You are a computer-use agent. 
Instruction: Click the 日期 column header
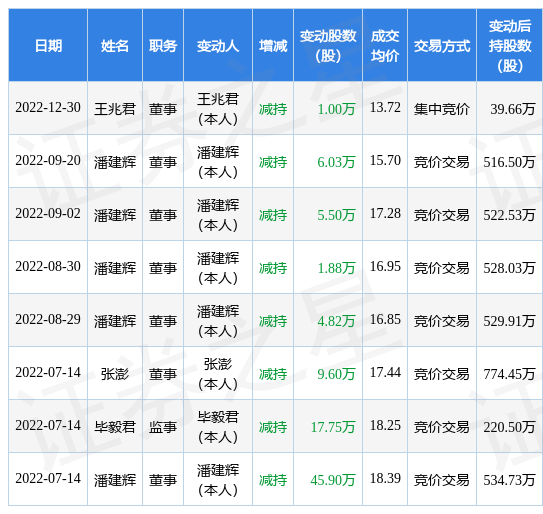click(x=48, y=46)
